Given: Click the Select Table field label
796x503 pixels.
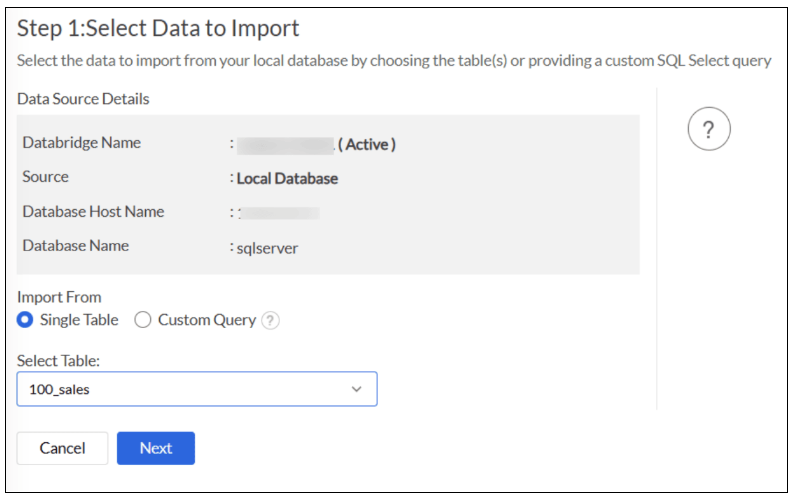Looking at the screenshot, I should click(59, 359).
